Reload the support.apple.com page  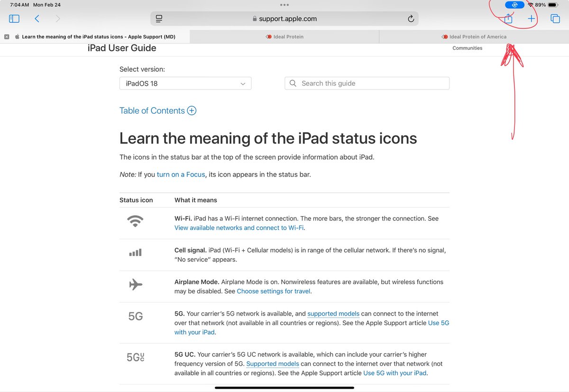coord(411,18)
